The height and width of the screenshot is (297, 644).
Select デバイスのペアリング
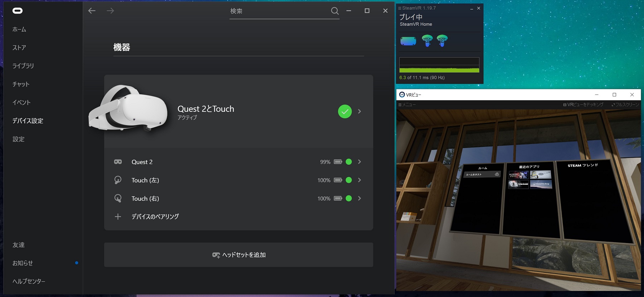click(155, 217)
